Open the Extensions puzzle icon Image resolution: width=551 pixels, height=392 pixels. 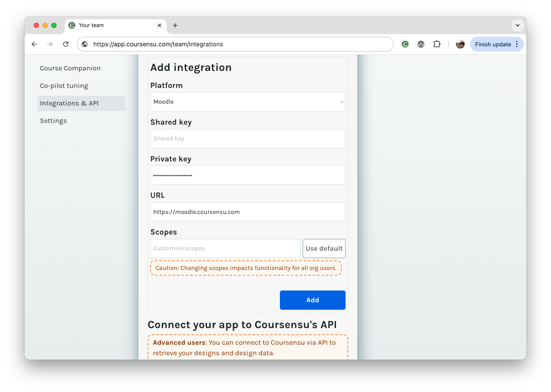437,44
